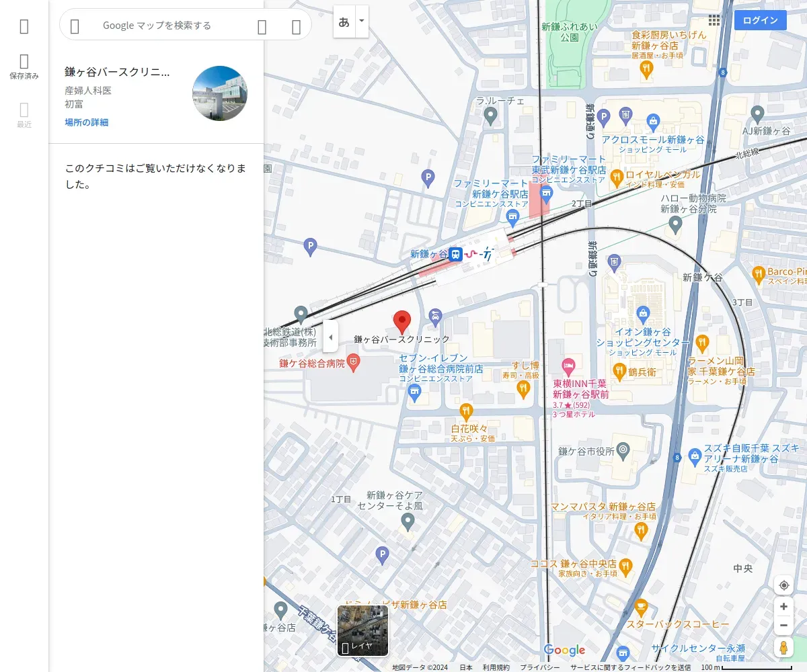Open the プライバシー privacy link

[539, 667]
